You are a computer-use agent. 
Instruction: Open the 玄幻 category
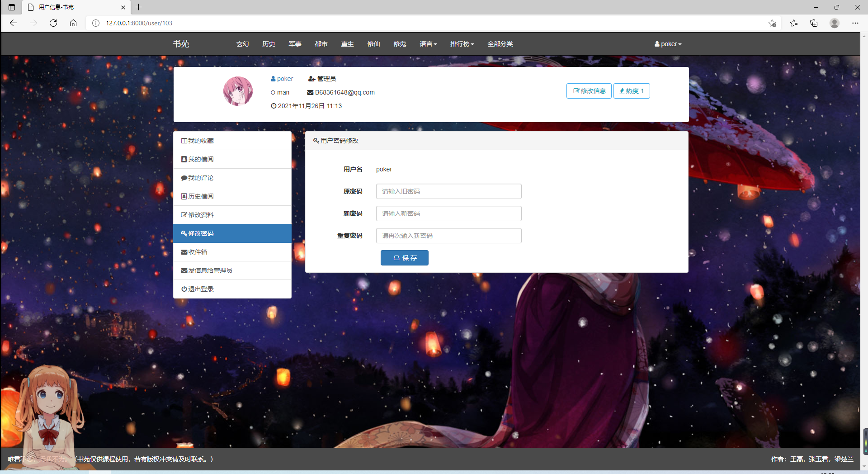[243, 44]
